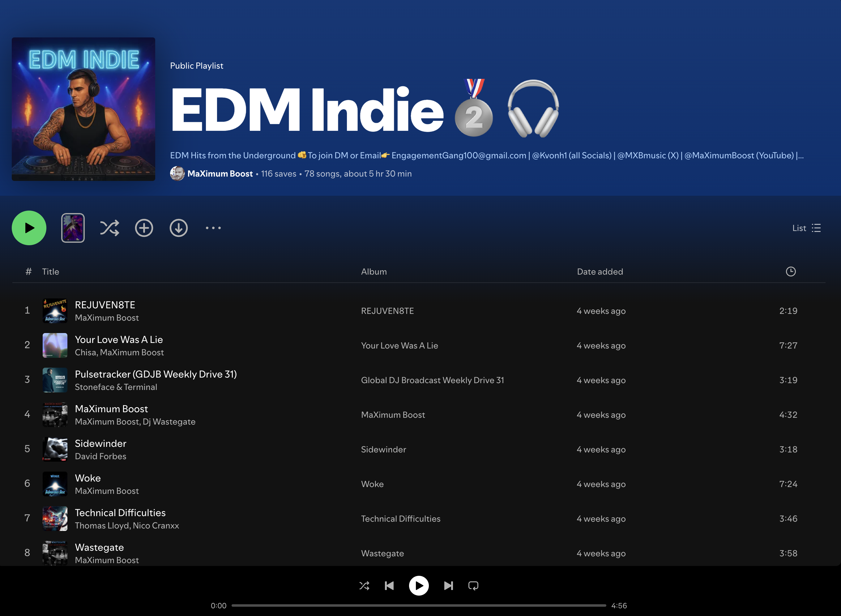Open the List view options dropdown
The width and height of the screenshot is (841, 616).
coord(806,228)
